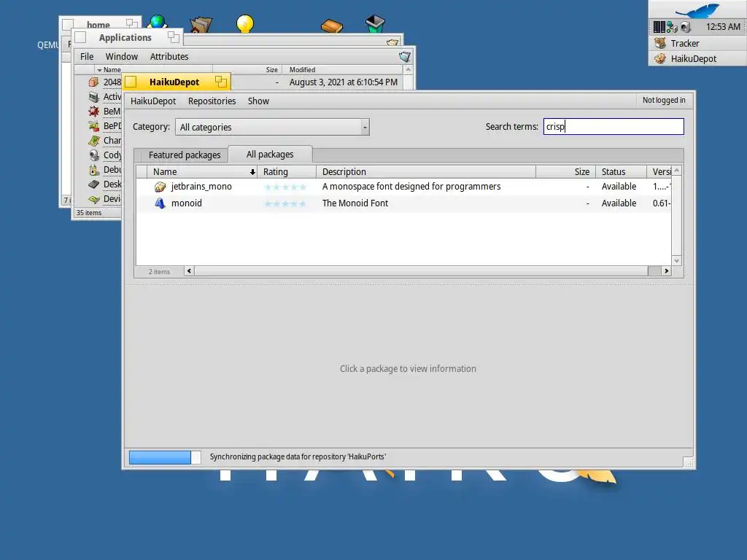Viewport: 747px width, 560px height.
Task: Click the DeskCalc icon in Applications window
Action: coord(94,184)
